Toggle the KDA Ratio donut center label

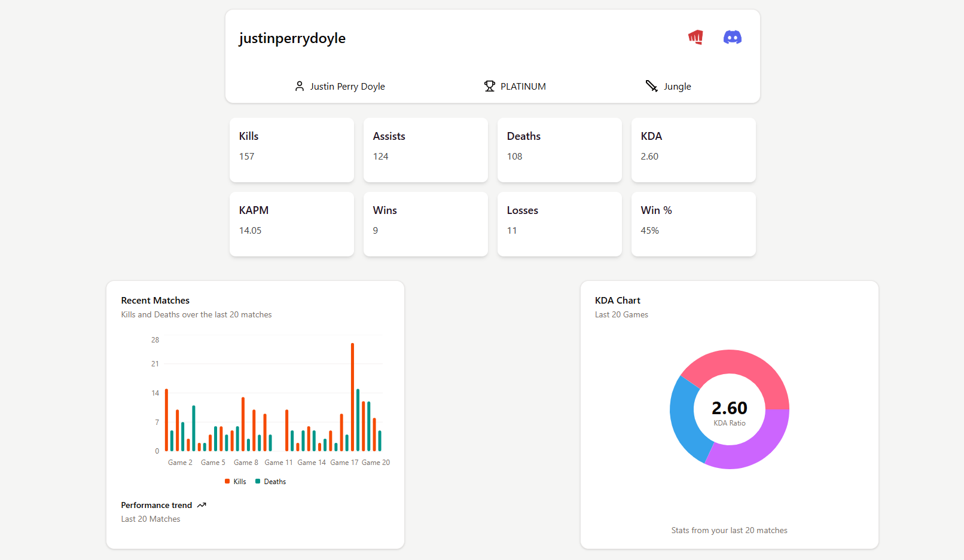click(729, 409)
